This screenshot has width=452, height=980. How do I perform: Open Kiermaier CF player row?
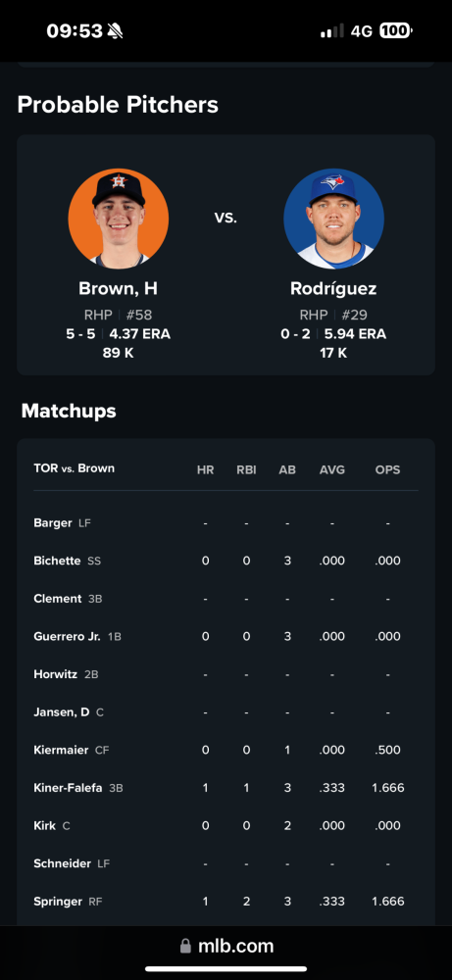point(226,750)
